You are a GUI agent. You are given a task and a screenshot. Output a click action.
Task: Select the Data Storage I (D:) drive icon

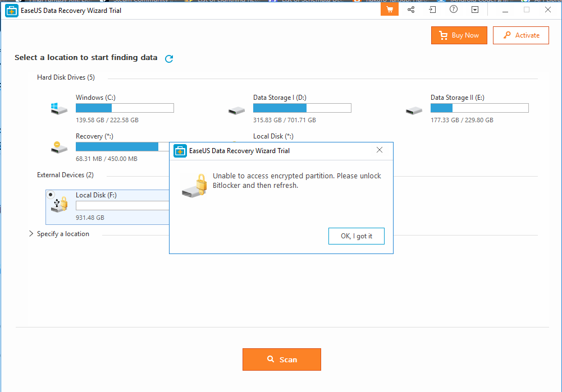click(x=236, y=110)
